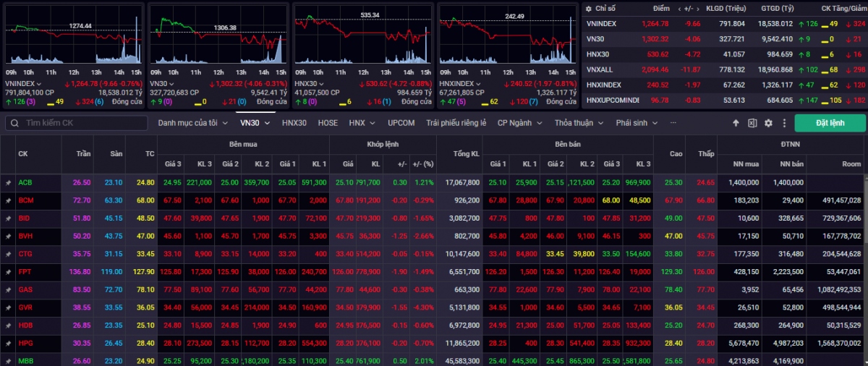Screen dimensions: 868x366
Task: Click the search magnifier icon
Action: pos(14,123)
